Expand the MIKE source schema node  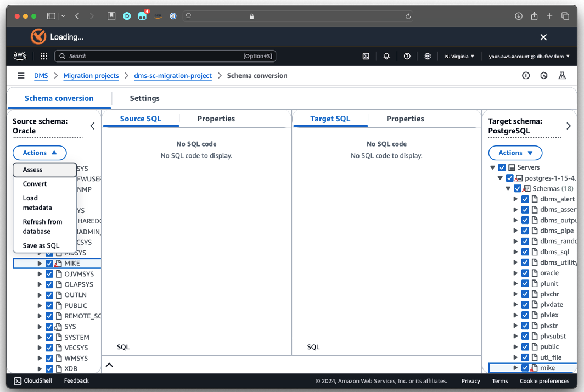coord(40,264)
